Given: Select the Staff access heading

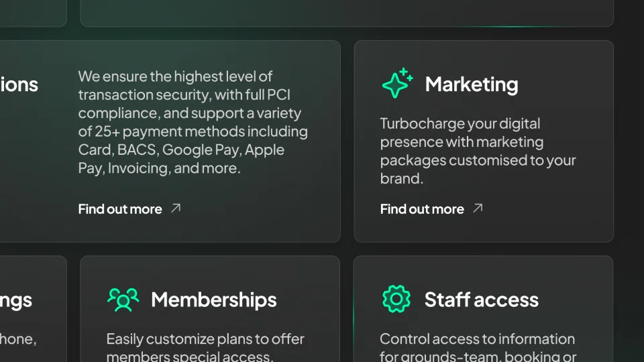Looking at the screenshot, I should (x=481, y=300).
